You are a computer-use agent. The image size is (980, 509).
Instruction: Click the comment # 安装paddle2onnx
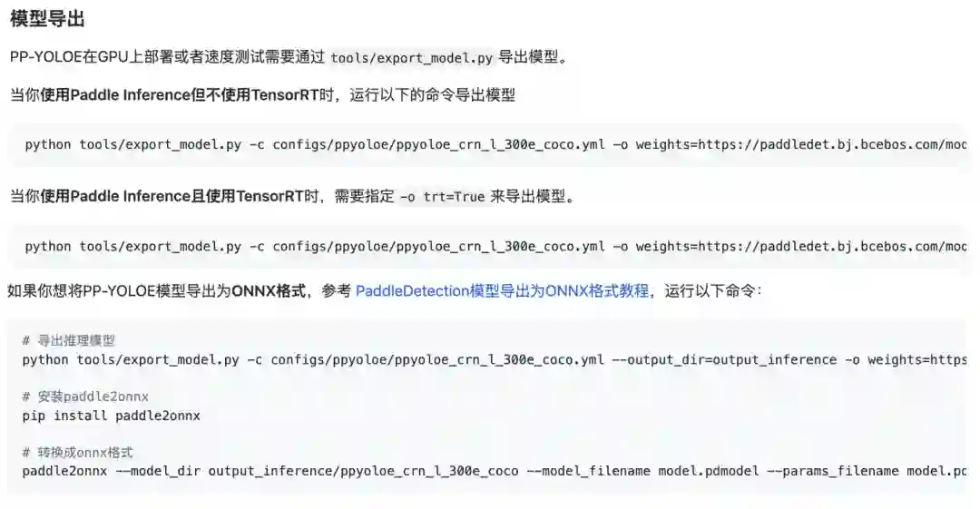[85, 396]
